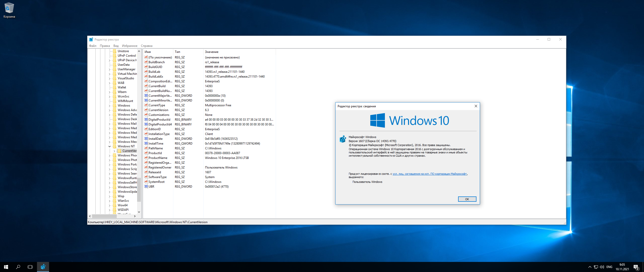This screenshot has height=272, width=644.
Task: Click the ReleaseId string value icon
Action: [x=146, y=172]
